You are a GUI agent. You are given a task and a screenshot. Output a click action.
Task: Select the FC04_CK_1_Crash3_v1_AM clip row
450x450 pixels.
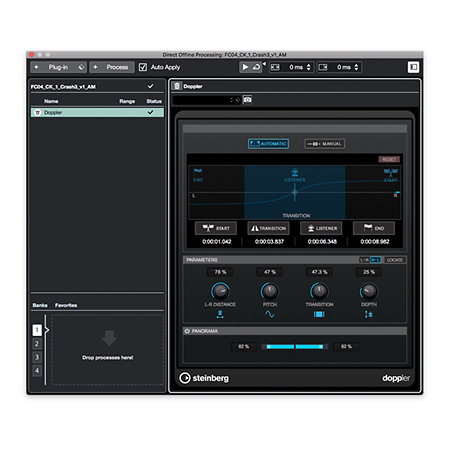tap(97, 87)
